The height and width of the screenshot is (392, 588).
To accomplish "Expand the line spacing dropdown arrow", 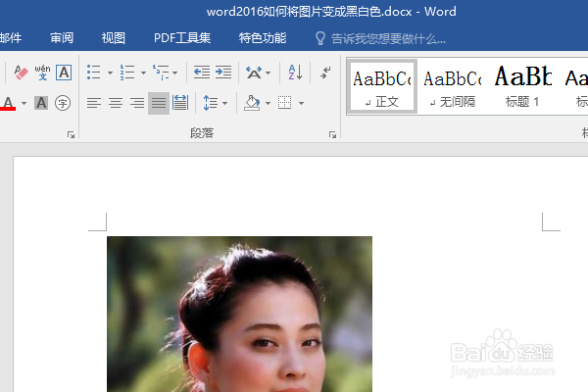I will pyautogui.click(x=225, y=103).
